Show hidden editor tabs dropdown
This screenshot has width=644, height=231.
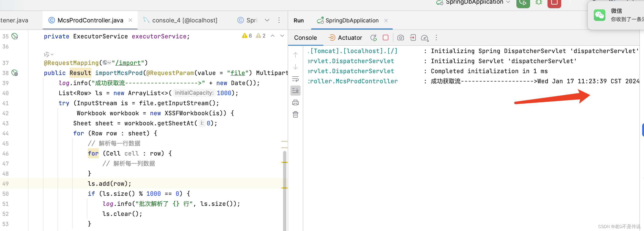click(x=267, y=20)
